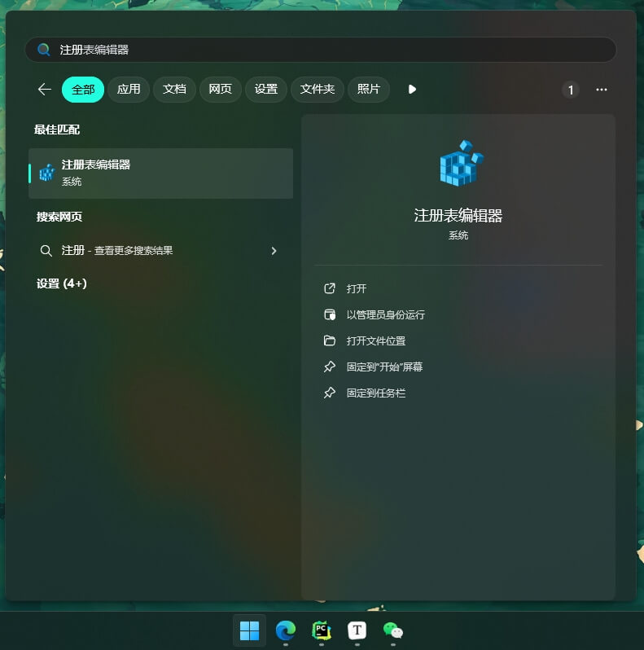Click the pin icon beside 固定到"开始"屏幕
Viewport: 644px width, 650px height.
point(330,367)
